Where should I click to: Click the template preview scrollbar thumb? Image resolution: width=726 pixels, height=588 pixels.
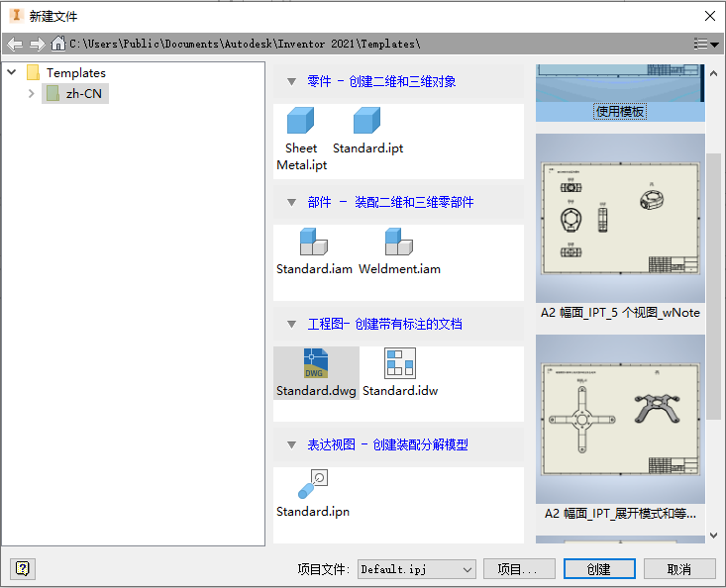coord(713,287)
